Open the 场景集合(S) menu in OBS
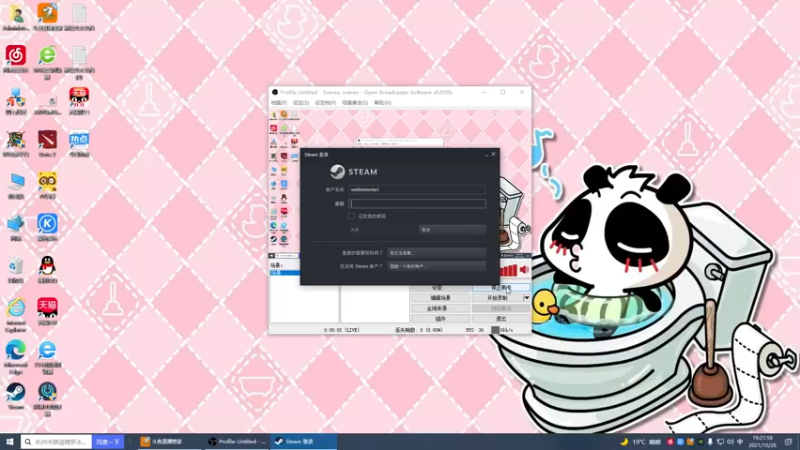This screenshot has height=450, width=800. (x=355, y=103)
